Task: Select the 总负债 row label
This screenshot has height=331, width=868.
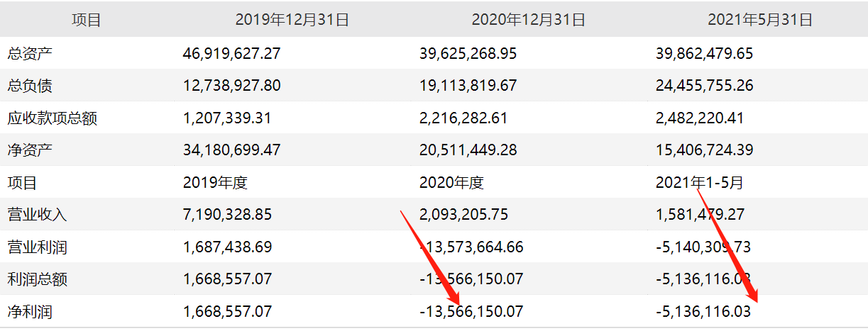Action: pos(29,86)
